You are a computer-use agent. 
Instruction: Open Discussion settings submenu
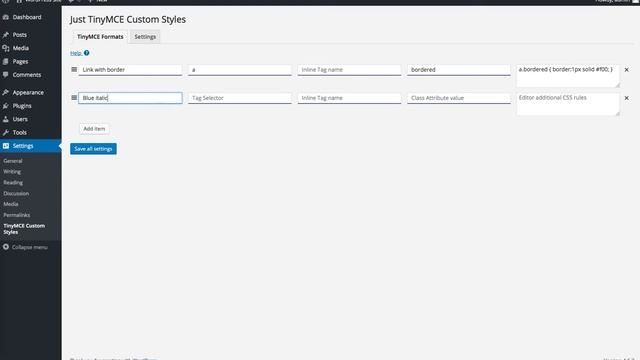point(16,193)
